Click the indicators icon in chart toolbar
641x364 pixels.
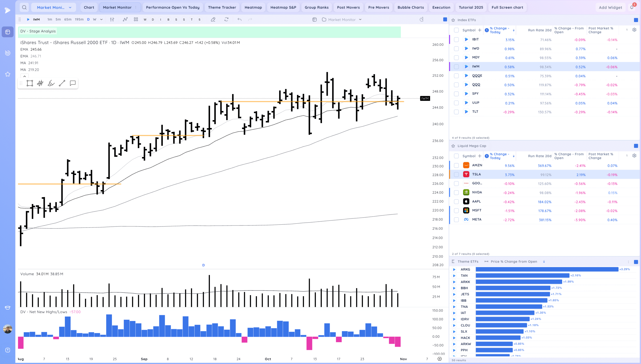tap(125, 20)
